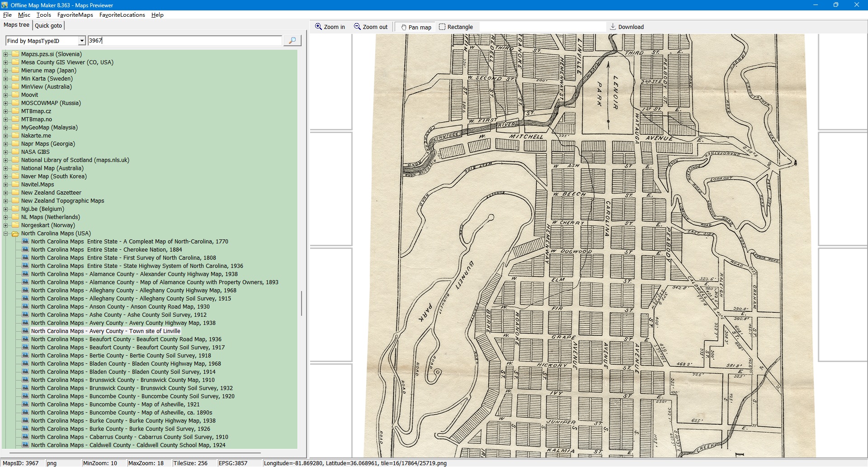Image resolution: width=868 pixels, height=467 pixels.
Task: Click the tree panel vertical scrollbar
Action: pos(302,303)
